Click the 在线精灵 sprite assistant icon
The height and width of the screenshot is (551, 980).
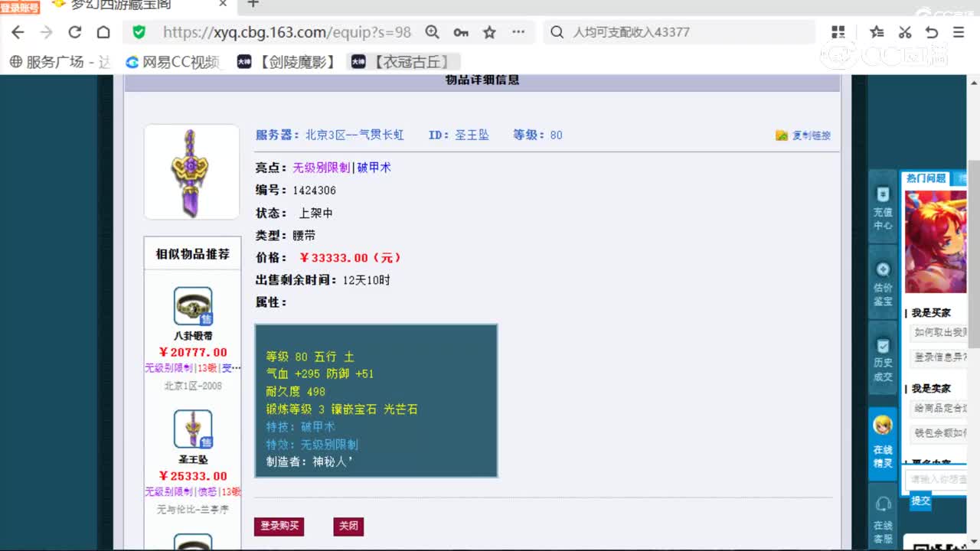pyautogui.click(x=882, y=442)
